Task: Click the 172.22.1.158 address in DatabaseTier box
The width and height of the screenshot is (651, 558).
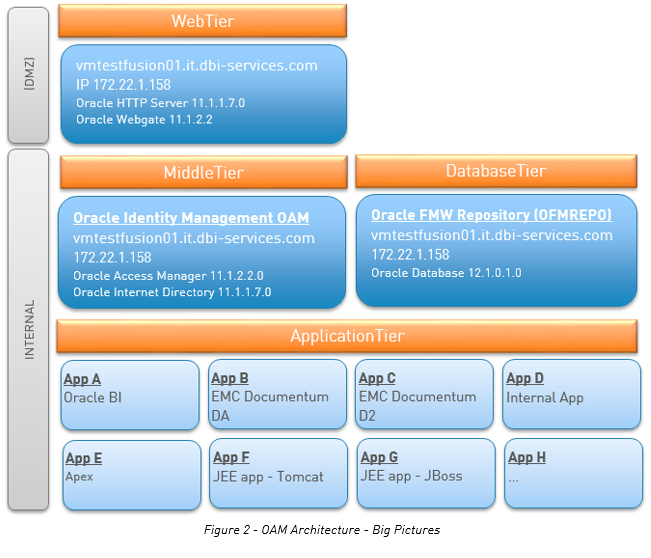Action: 410,255
